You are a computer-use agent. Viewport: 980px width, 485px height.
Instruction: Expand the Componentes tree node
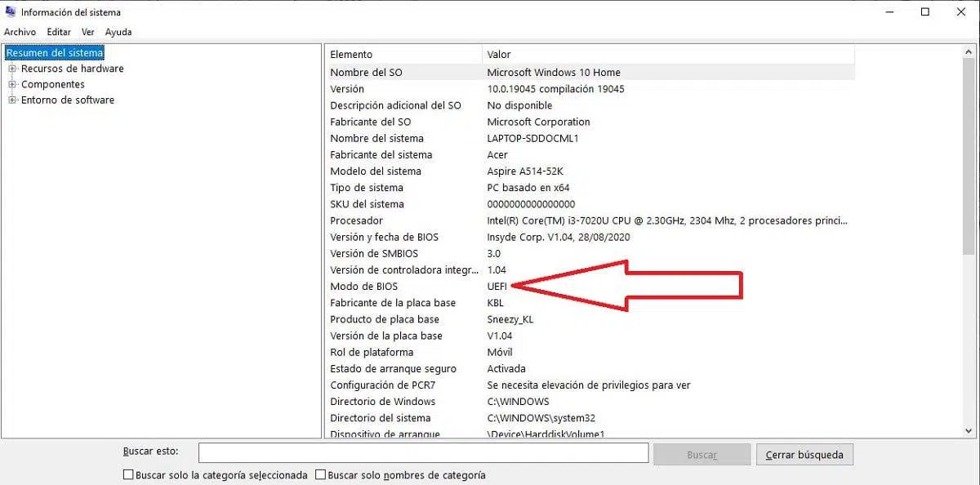coord(12,84)
